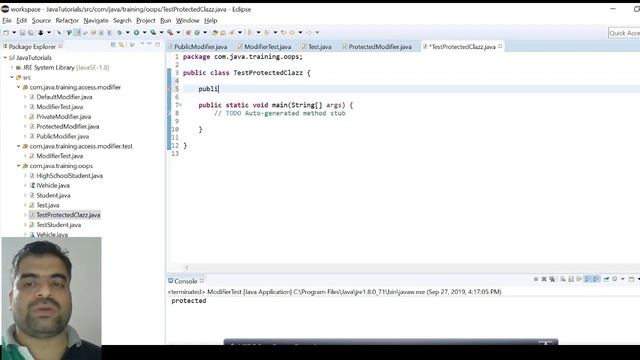
Task: Click Display Selected Console icon
Action: click(x=614, y=279)
